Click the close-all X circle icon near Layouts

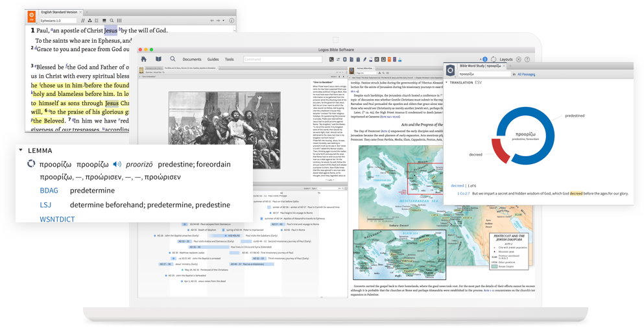click(519, 60)
